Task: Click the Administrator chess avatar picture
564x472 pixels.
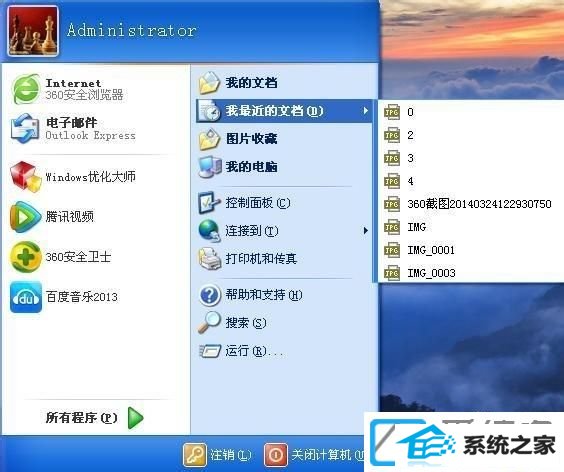Action: tap(33, 31)
